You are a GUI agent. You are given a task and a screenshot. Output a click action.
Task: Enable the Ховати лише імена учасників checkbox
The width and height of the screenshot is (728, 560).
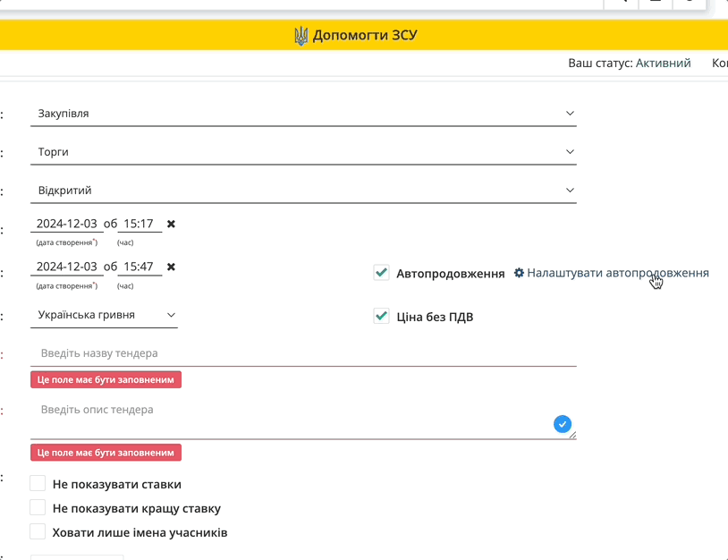pos(38,532)
